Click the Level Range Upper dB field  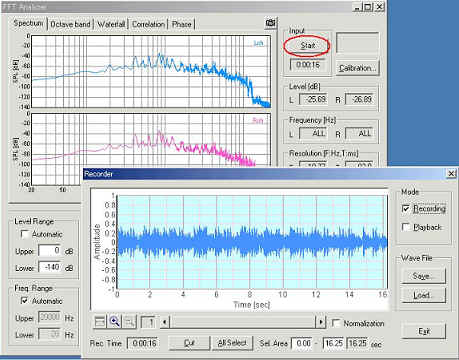(50, 250)
